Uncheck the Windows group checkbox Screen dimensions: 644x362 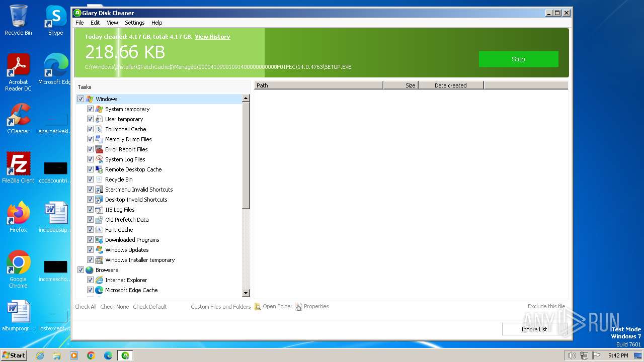(x=80, y=99)
